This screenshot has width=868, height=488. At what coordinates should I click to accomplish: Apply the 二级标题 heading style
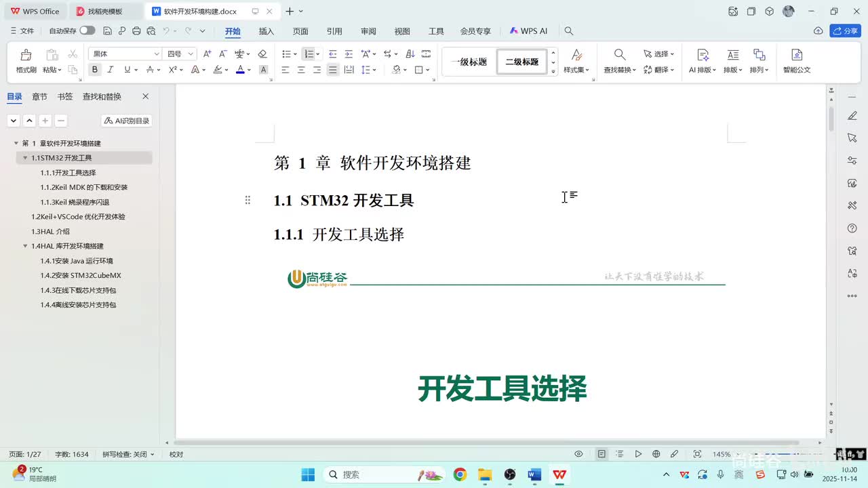[x=522, y=62]
